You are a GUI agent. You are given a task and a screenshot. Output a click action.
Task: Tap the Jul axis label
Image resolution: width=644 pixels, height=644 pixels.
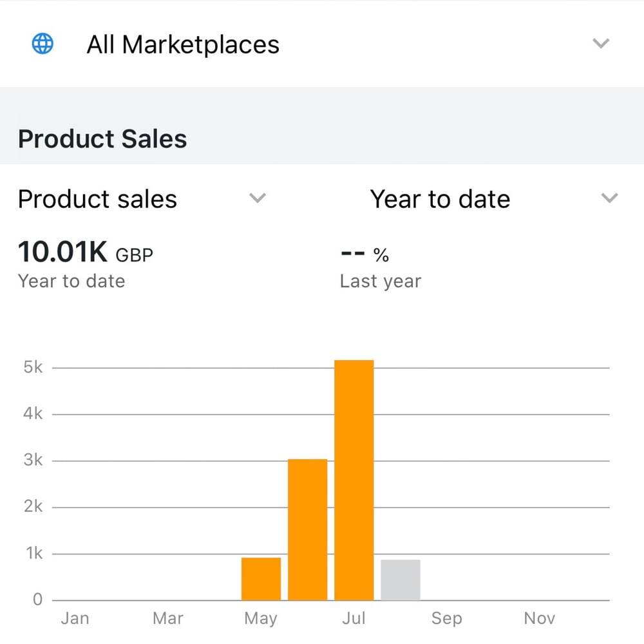[354, 618]
